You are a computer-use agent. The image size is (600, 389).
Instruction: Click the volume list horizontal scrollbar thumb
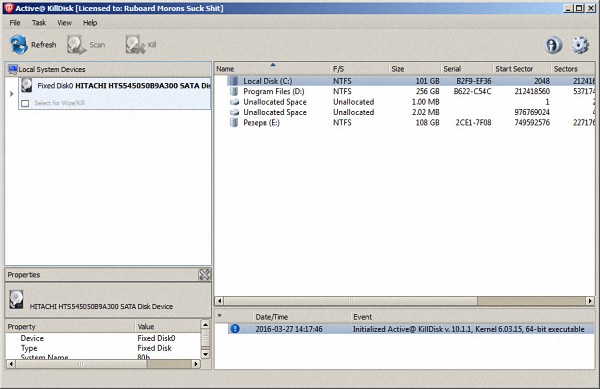point(351,301)
